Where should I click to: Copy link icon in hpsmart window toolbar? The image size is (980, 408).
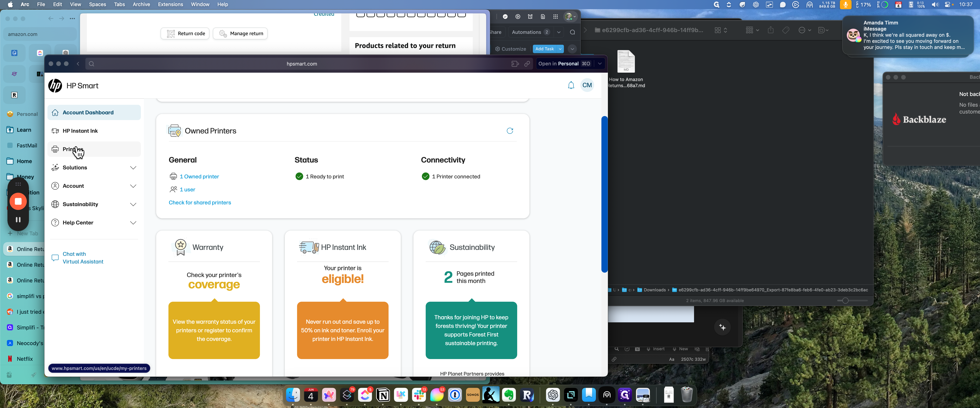(x=527, y=64)
